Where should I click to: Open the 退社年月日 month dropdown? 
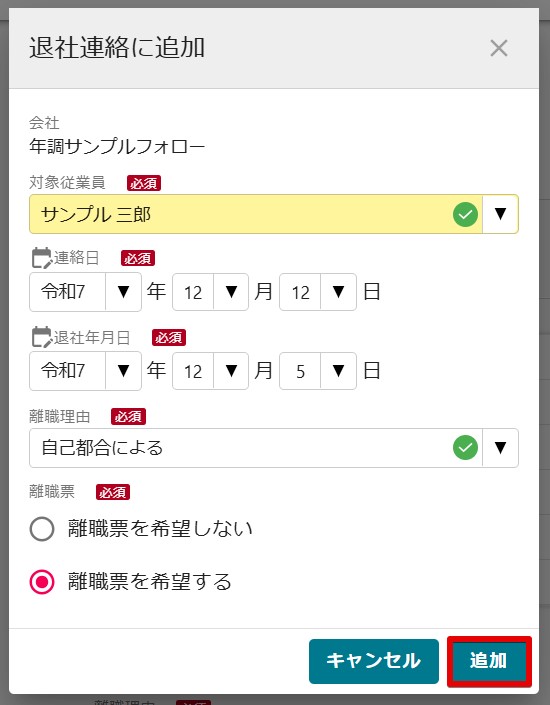pyautogui.click(x=231, y=371)
